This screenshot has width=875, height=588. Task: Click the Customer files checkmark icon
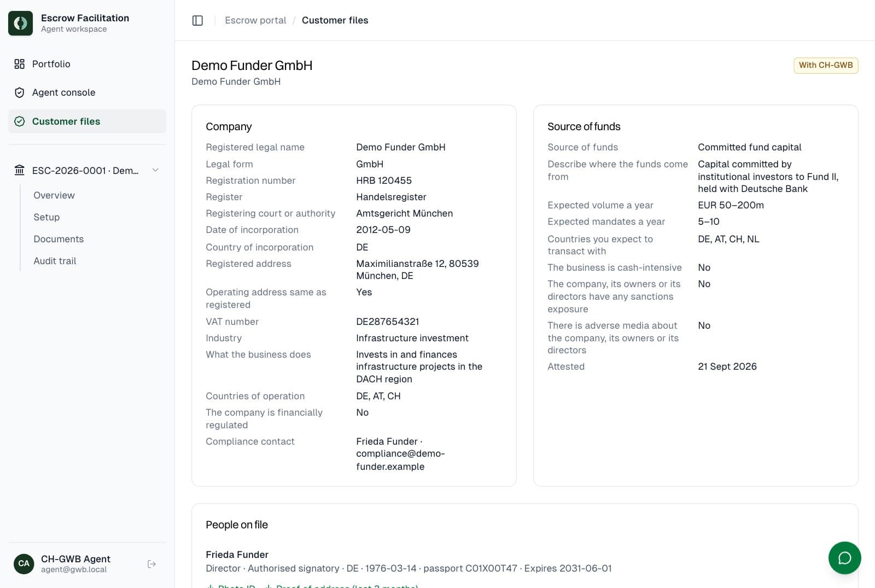(20, 121)
